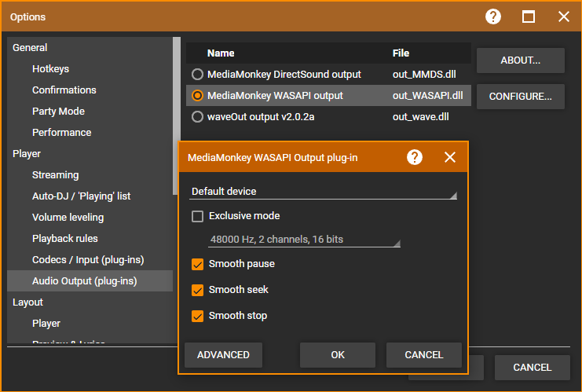Click the ADVANCED button in plug-in dialog
This screenshot has height=392, width=582.
pos(223,355)
